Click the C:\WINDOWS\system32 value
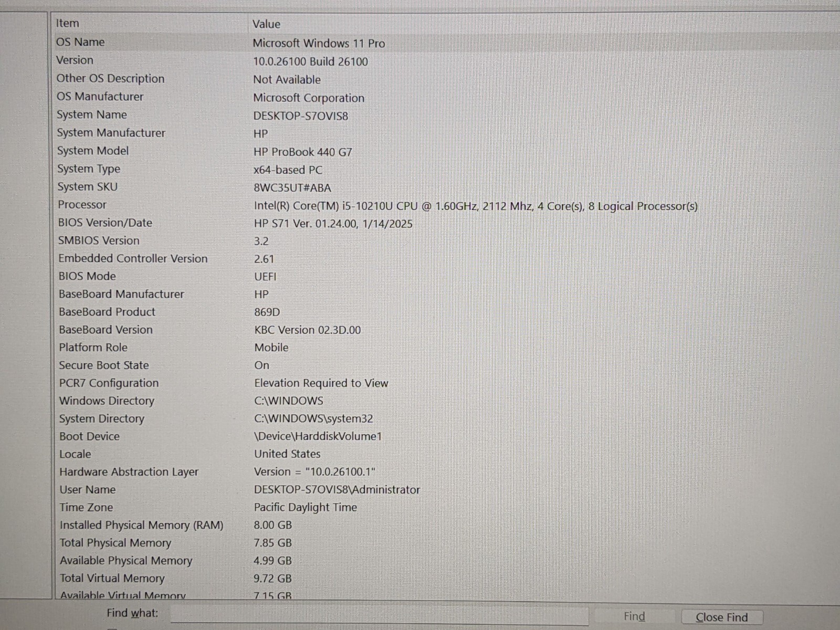The width and height of the screenshot is (840, 630). click(x=314, y=419)
